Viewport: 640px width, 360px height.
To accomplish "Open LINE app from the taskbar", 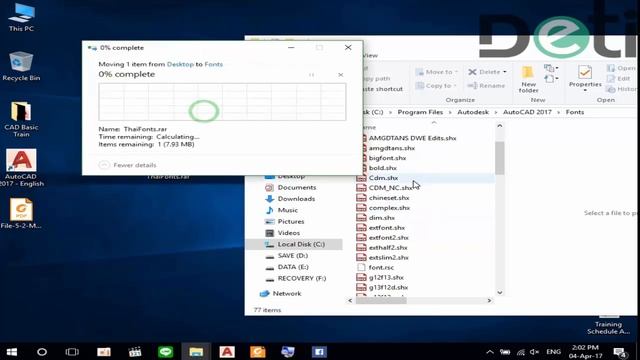I will [x=165, y=352].
